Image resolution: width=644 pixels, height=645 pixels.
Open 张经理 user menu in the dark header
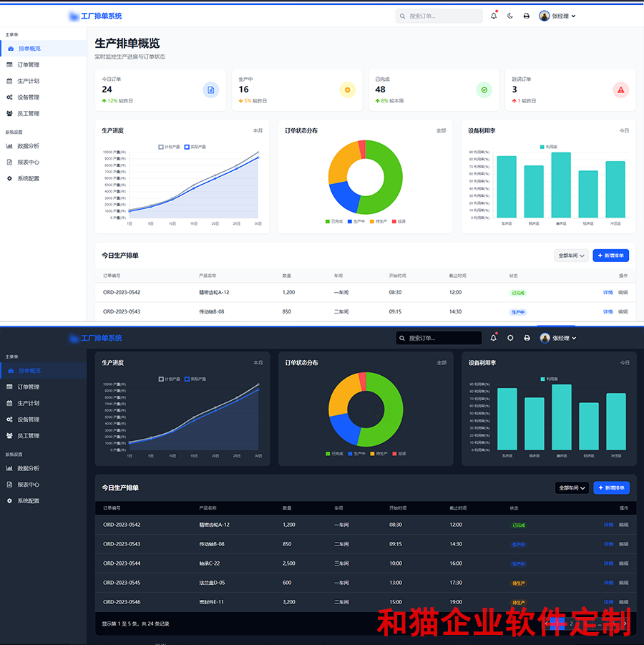pyautogui.click(x=557, y=338)
